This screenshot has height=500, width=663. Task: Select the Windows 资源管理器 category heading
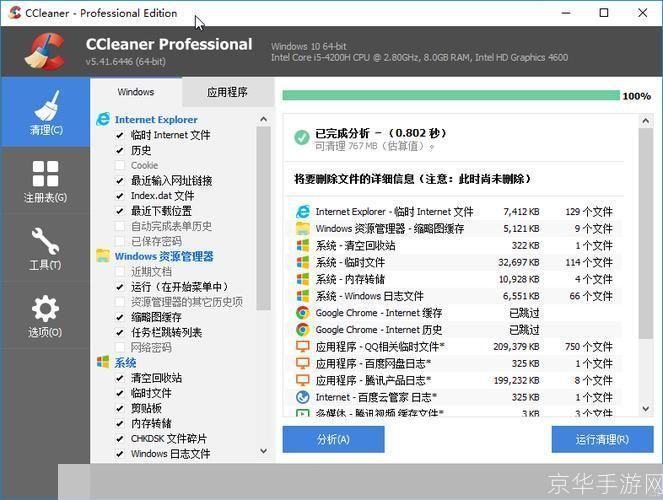pos(164,256)
